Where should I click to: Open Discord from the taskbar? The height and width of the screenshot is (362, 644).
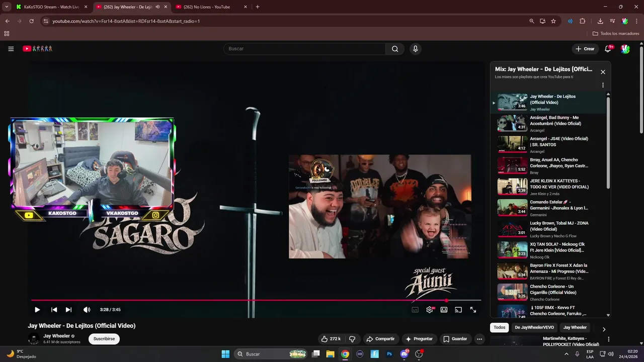point(405,354)
